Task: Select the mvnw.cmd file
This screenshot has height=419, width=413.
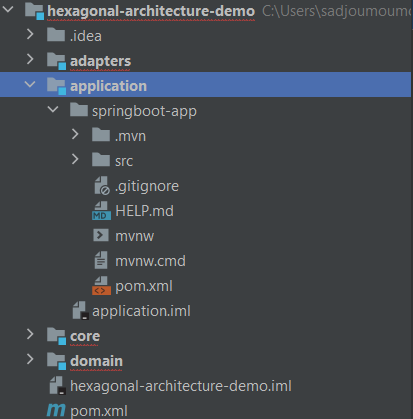Action: pyautogui.click(x=150, y=261)
